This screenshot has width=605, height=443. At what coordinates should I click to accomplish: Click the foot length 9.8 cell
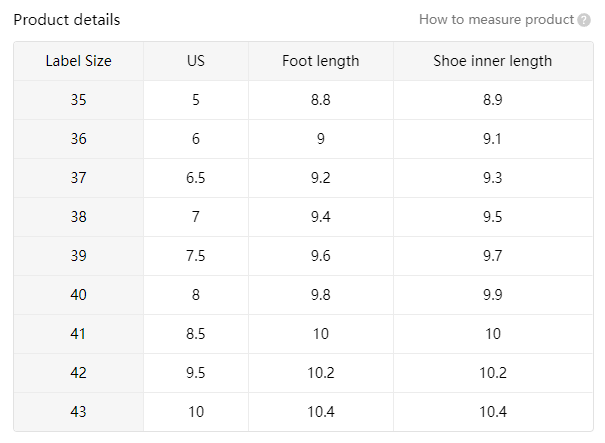pyautogui.click(x=321, y=295)
